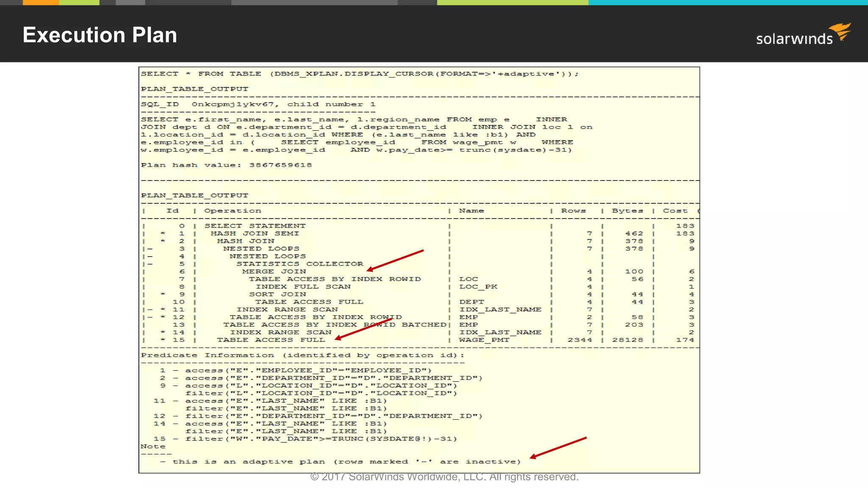Screen dimensions: 868x488
Task: Click the orange segment of top color bar
Action: pyautogui.click(x=41, y=3)
